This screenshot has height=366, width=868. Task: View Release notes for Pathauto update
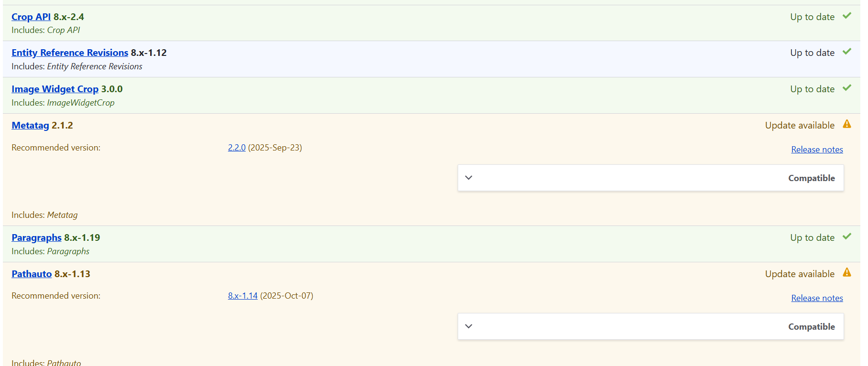pyautogui.click(x=817, y=298)
